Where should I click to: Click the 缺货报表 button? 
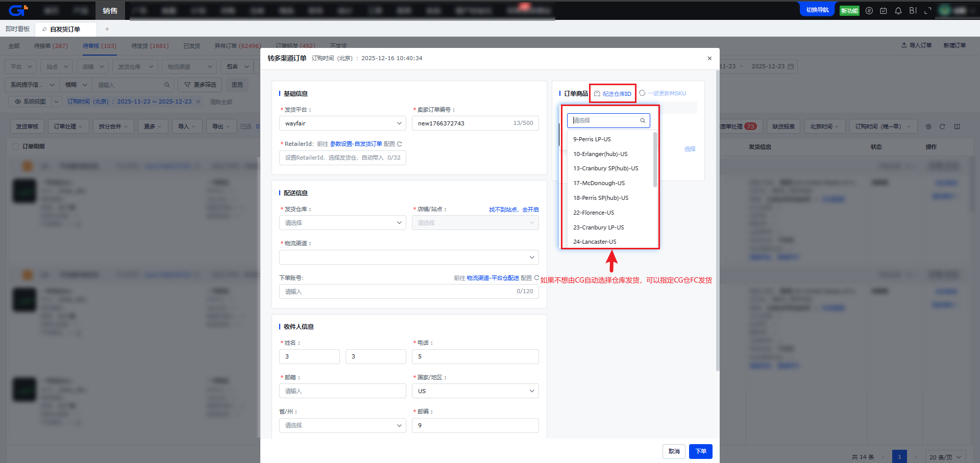[x=783, y=126]
